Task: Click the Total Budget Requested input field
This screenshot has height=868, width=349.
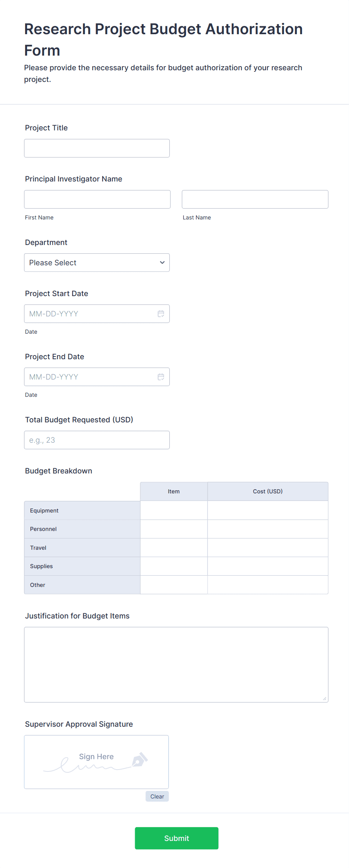Action: pos(97,440)
